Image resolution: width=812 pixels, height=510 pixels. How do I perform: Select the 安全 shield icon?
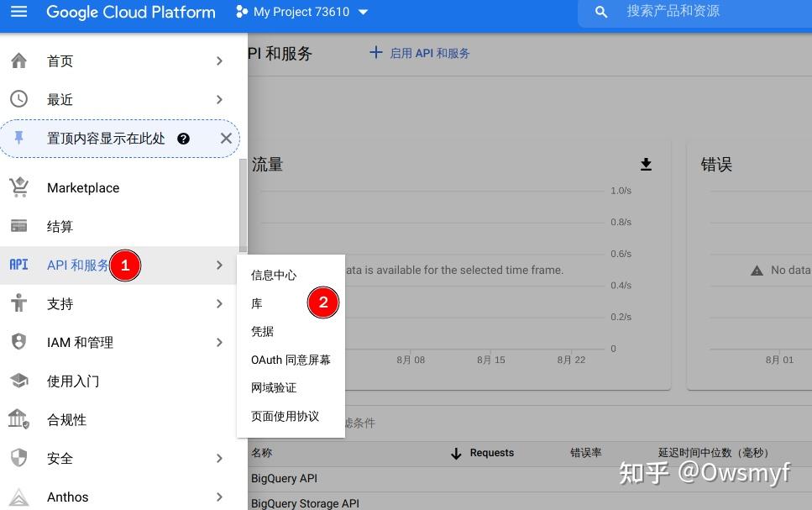click(18, 458)
